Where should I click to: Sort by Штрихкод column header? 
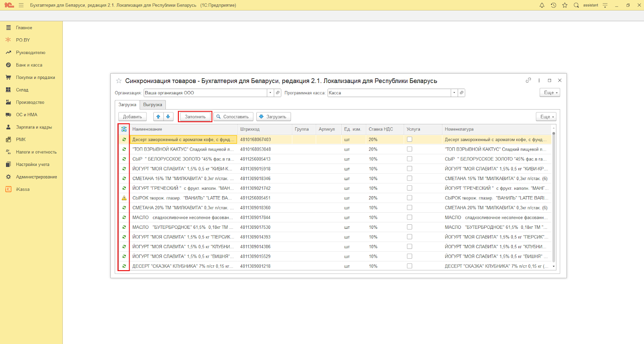(264, 129)
